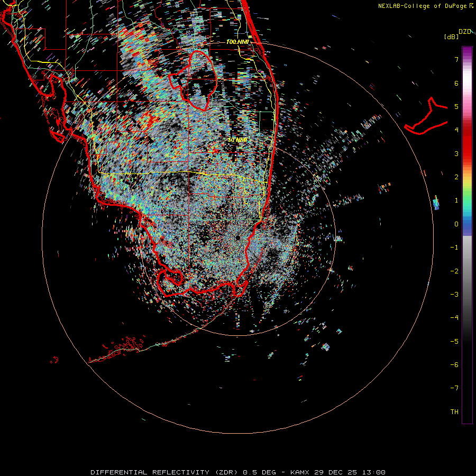Select the 4 value on the scale

[456, 130]
